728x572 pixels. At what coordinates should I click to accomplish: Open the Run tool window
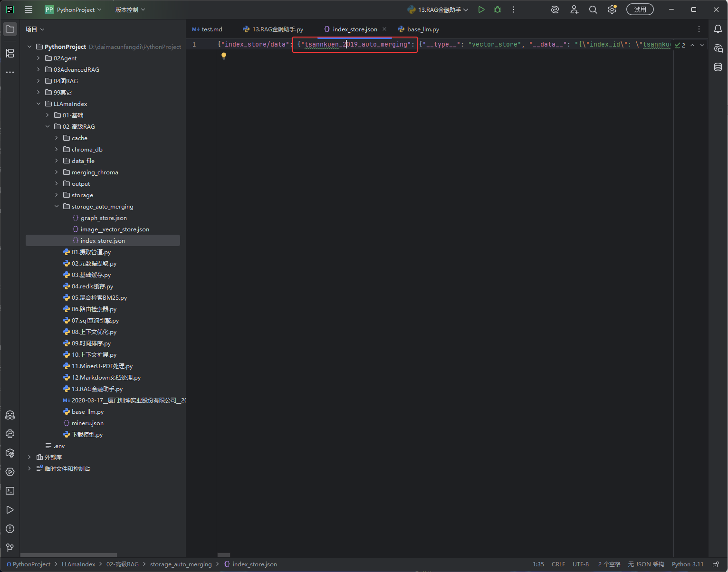[x=10, y=510]
